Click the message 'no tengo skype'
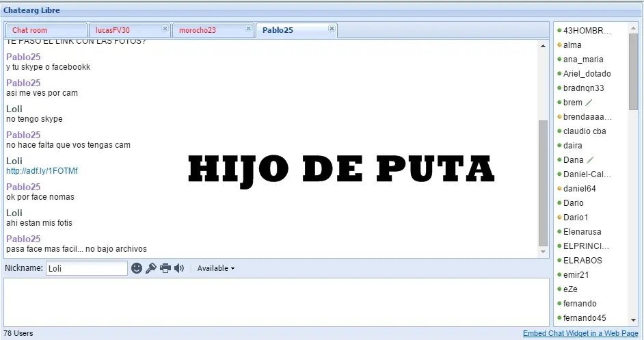The height and width of the screenshot is (340, 644). pos(34,119)
